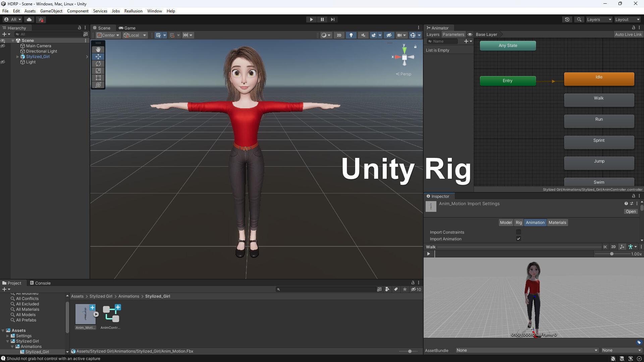Click the preview pivot icon
Image resolution: width=644 pixels, height=362 pixels.
point(622,247)
